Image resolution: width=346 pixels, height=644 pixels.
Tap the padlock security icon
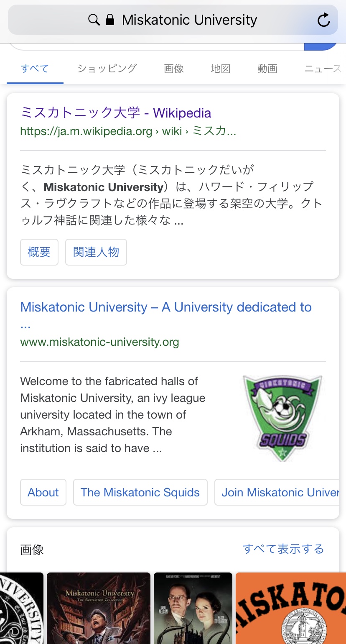[x=110, y=20]
